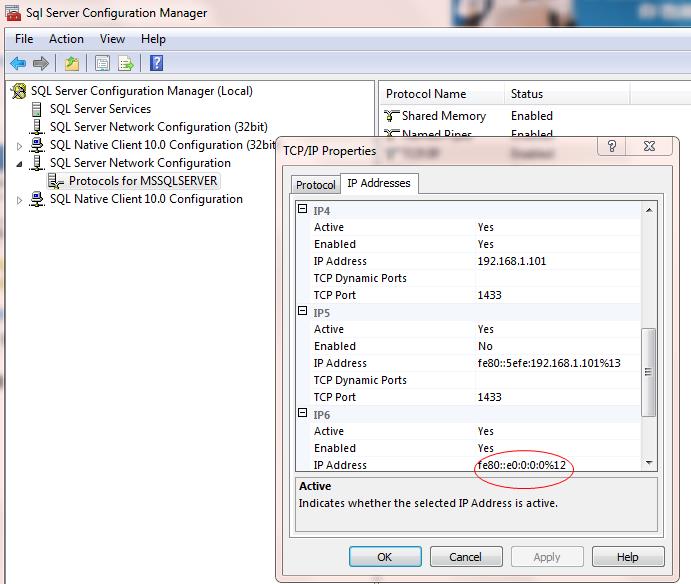Click the Apply button
Viewport: 691px width, 584px height.
point(547,557)
